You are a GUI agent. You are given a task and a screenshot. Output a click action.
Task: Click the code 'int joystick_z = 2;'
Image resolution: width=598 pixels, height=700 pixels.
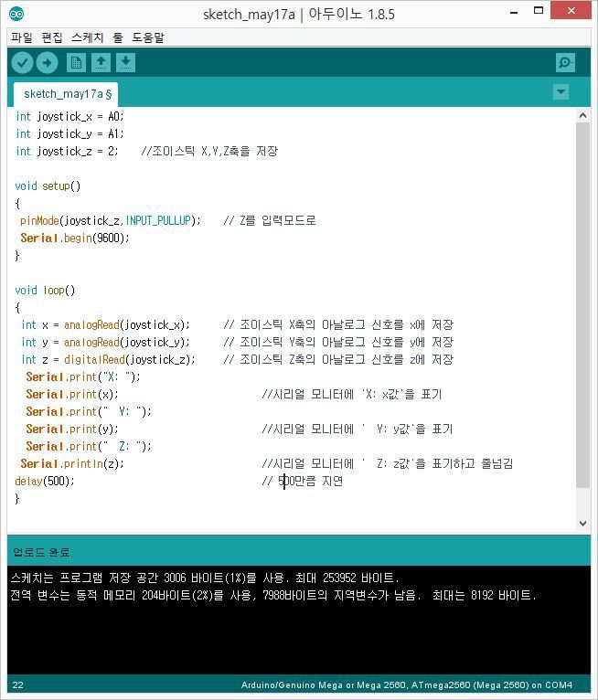click(67, 152)
